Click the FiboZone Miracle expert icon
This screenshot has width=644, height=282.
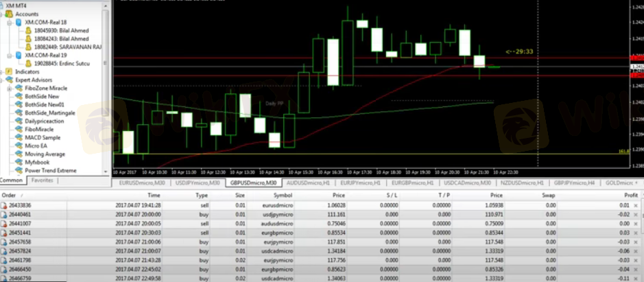pos(19,88)
